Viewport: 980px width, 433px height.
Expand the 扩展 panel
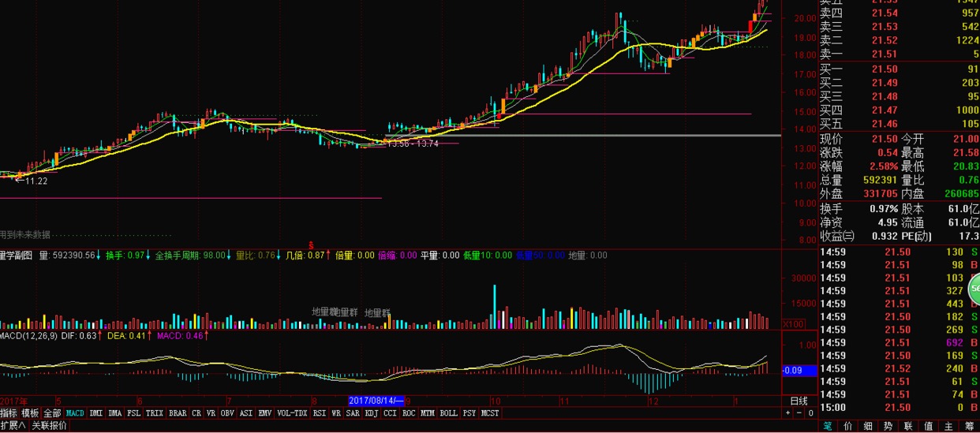[x=13, y=426]
